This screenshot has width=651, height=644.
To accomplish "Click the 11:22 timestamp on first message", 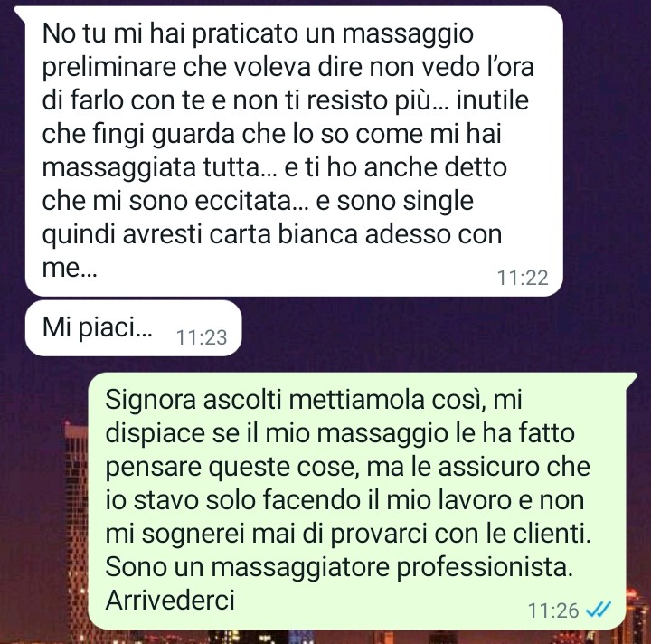I will pyautogui.click(x=523, y=278).
